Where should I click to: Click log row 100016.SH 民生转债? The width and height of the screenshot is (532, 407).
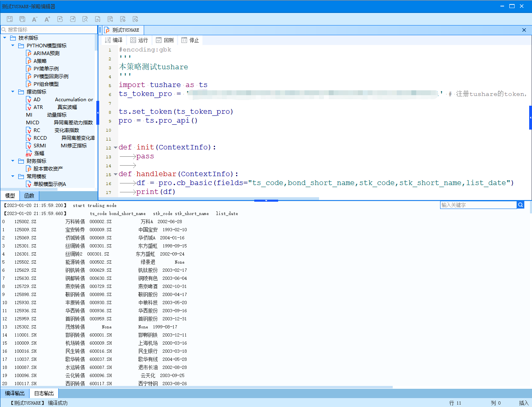tap(94, 351)
